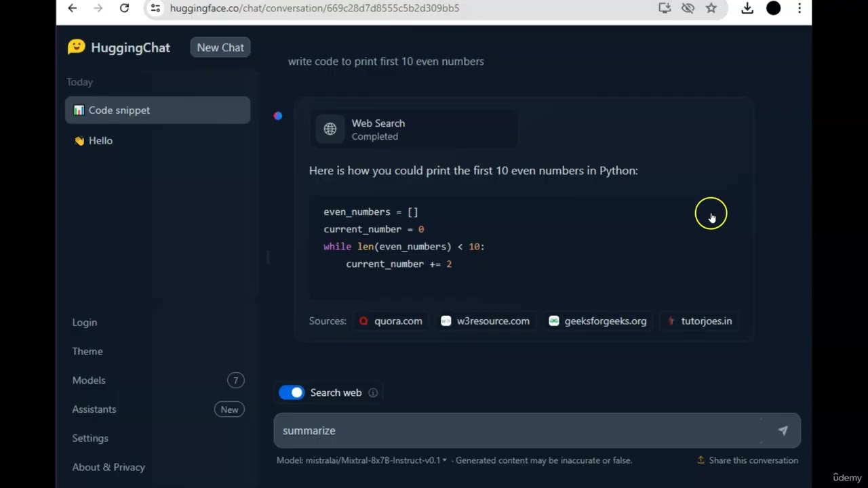Click the globe icon beside Web Search

tap(330, 129)
